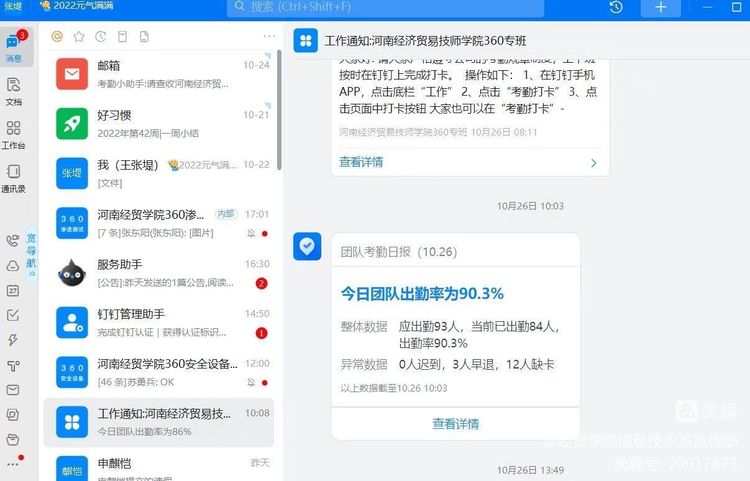The height and width of the screenshot is (481, 750).
Task: Filter messages by starred favorites
Action: click(x=79, y=36)
